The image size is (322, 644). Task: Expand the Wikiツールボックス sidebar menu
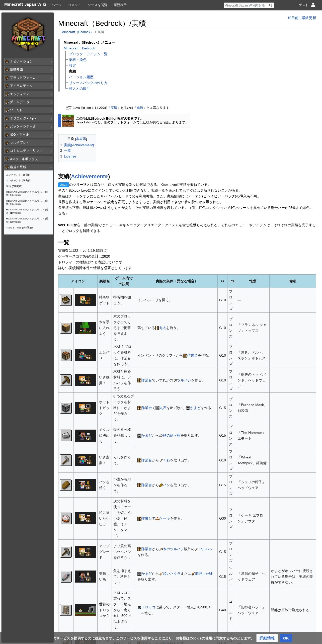(x=29, y=159)
